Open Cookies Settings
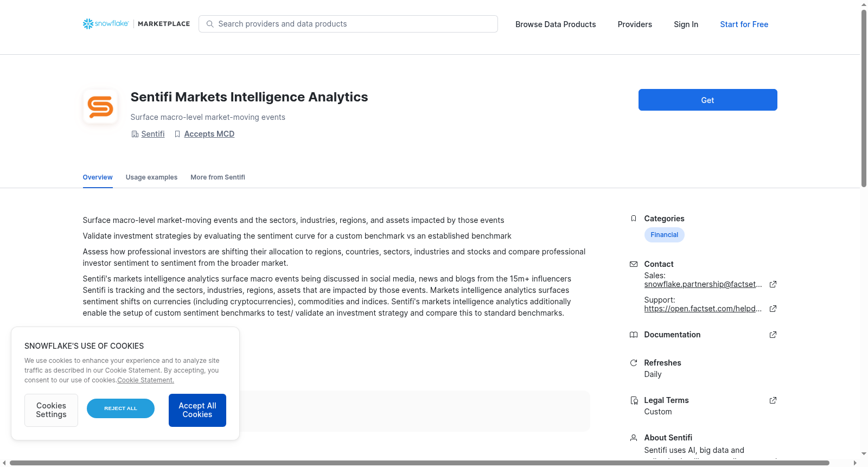 (51, 410)
